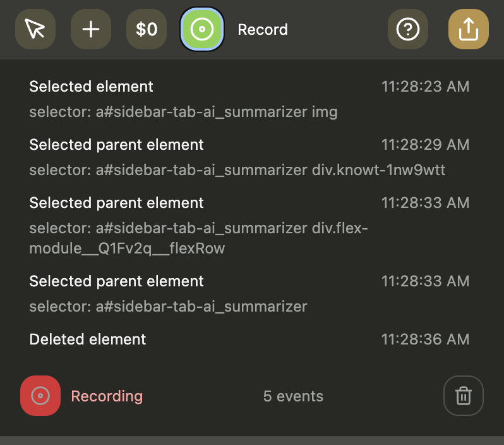
Task: Click the share export icon
Action: pos(468,29)
